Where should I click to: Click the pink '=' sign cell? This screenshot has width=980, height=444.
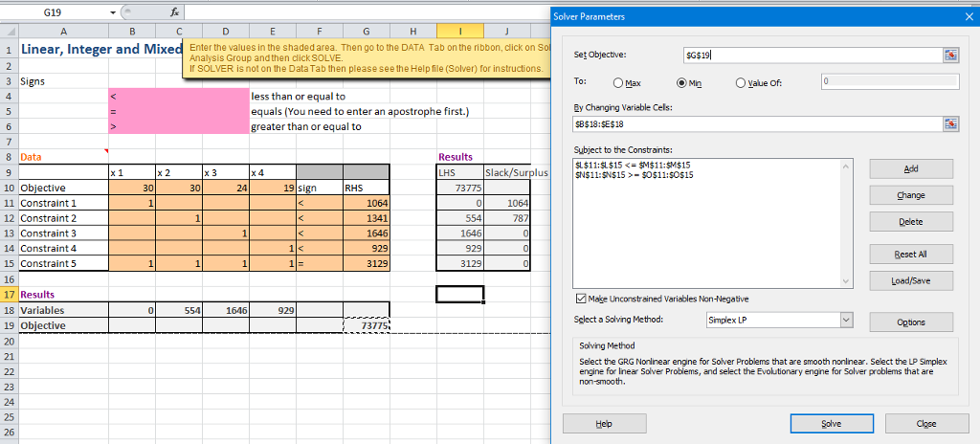pyautogui.click(x=132, y=111)
